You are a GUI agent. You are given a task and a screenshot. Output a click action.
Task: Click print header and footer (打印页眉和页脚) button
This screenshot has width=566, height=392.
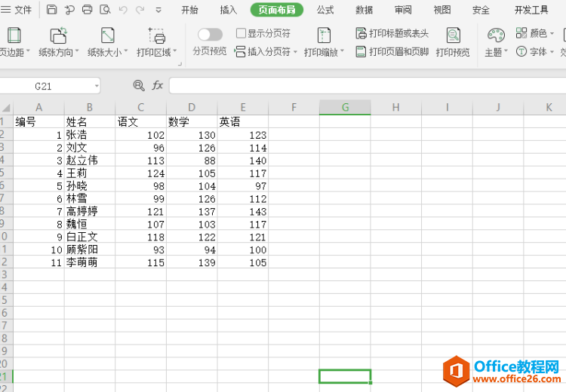(x=392, y=52)
